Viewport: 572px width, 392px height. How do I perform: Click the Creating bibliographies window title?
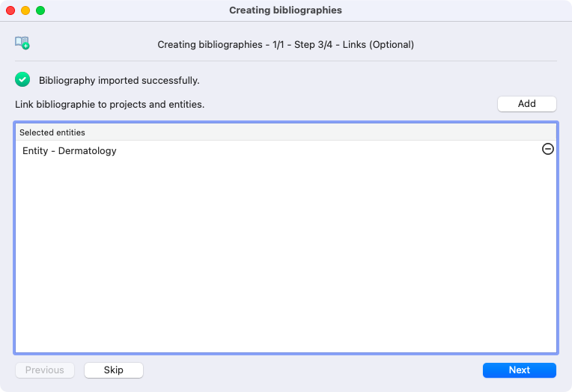coord(286,10)
